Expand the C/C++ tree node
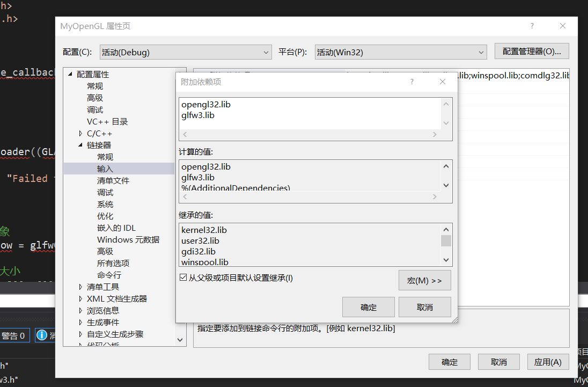This screenshot has width=588, height=387. point(80,134)
